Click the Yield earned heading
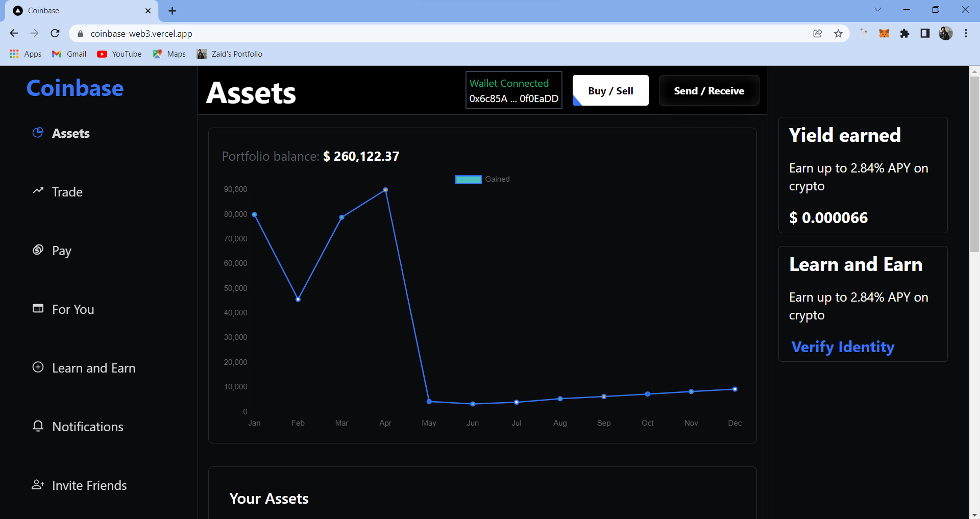Image resolution: width=980 pixels, height=519 pixels. coord(845,135)
